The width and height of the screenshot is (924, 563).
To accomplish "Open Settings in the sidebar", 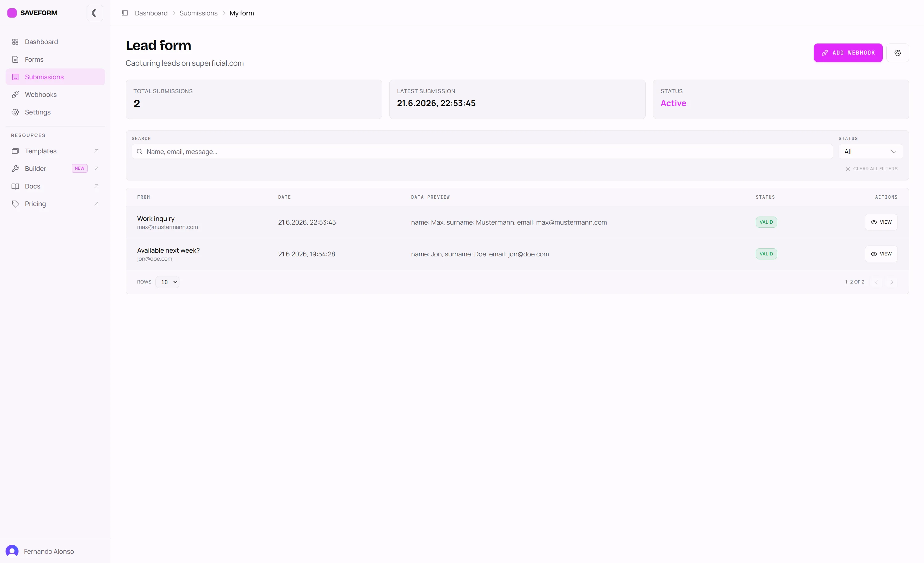I will point(55,112).
